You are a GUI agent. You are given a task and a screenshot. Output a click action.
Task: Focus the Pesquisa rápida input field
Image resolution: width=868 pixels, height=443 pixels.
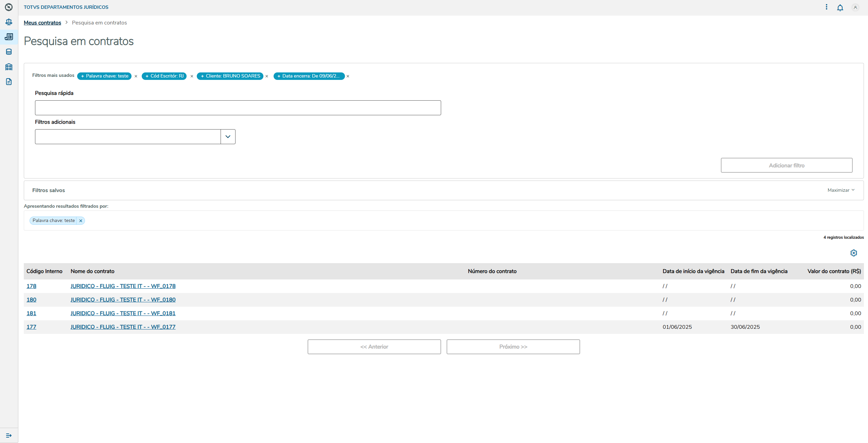[x=238, y=108]
